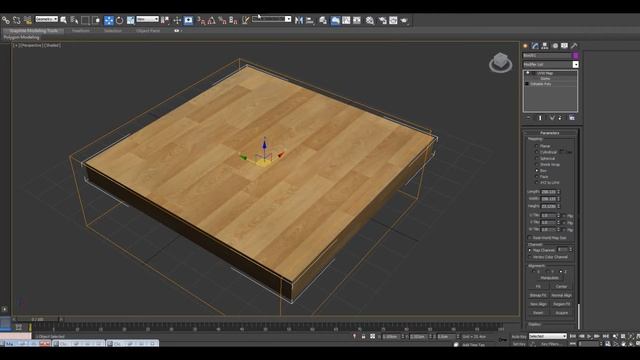The height and width of the screenshot is (360, 640).
Task: Click the Mirror tool icon
Action: point(299,20)
